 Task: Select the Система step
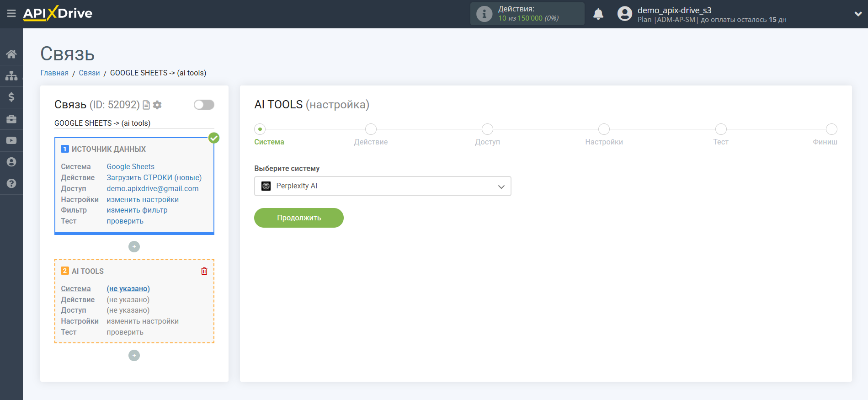coord(260,129)
